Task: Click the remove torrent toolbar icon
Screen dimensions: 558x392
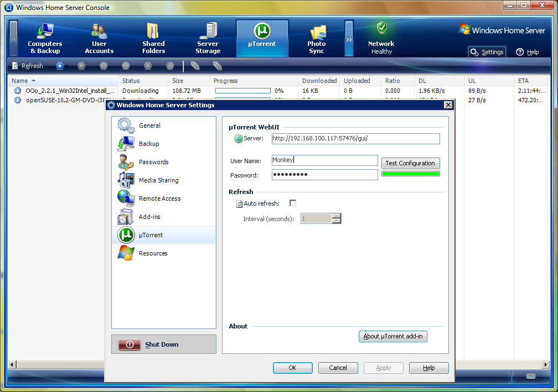Action: [81, 66]
